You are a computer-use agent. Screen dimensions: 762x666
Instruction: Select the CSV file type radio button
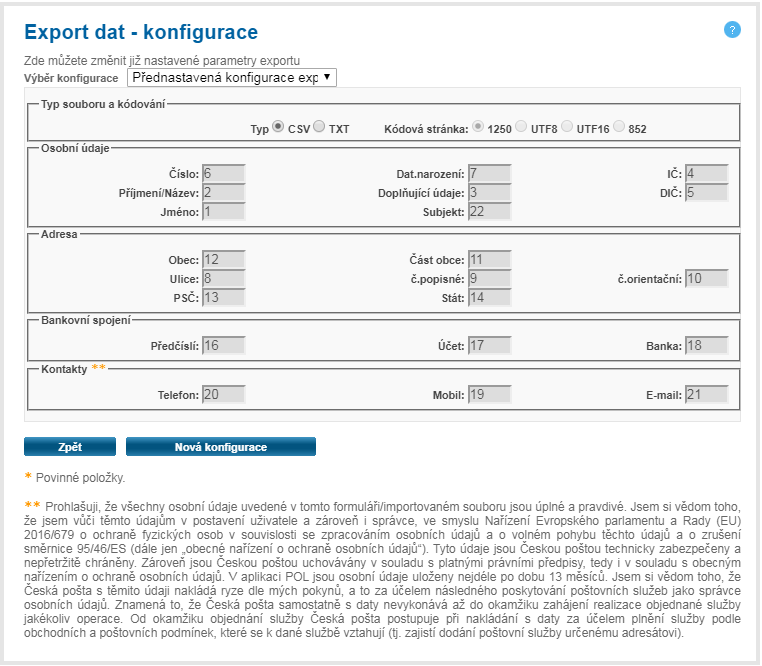tap(279, 127)
